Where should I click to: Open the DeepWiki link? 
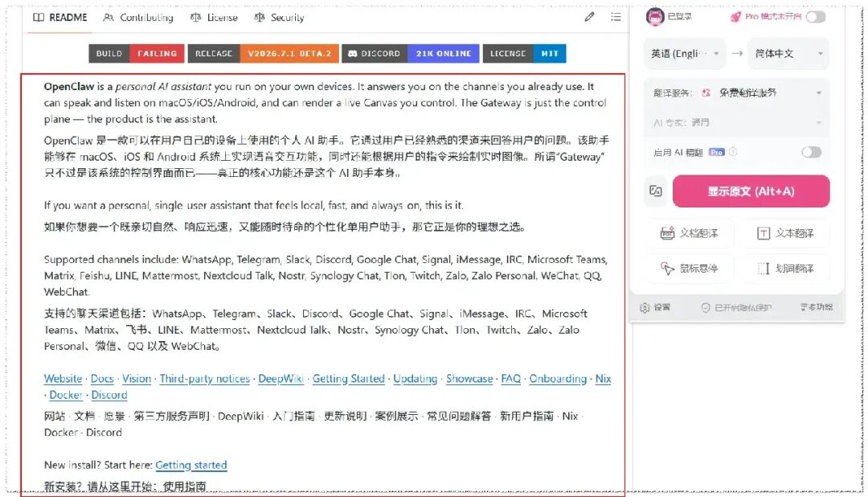pyautogui.click(x=280, y=379)
